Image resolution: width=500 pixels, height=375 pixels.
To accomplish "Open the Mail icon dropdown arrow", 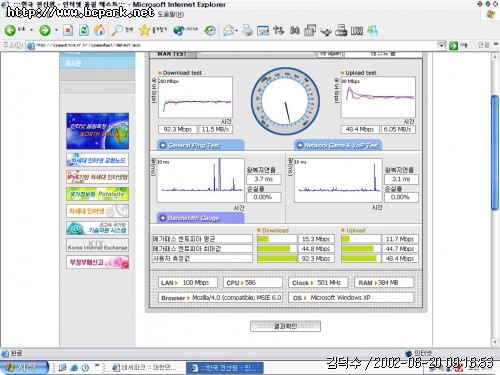I will 236,30.
